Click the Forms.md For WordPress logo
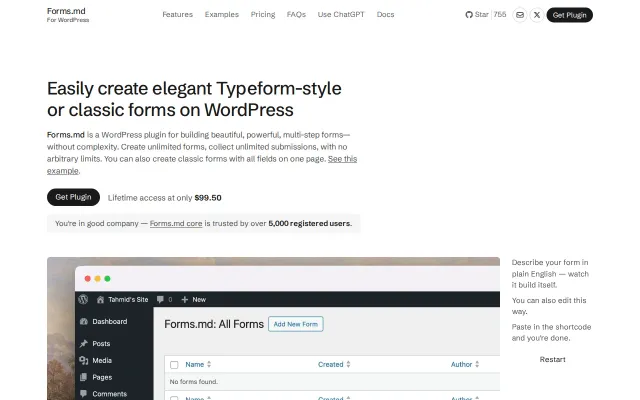640x400 pixels. coord(68,15)
